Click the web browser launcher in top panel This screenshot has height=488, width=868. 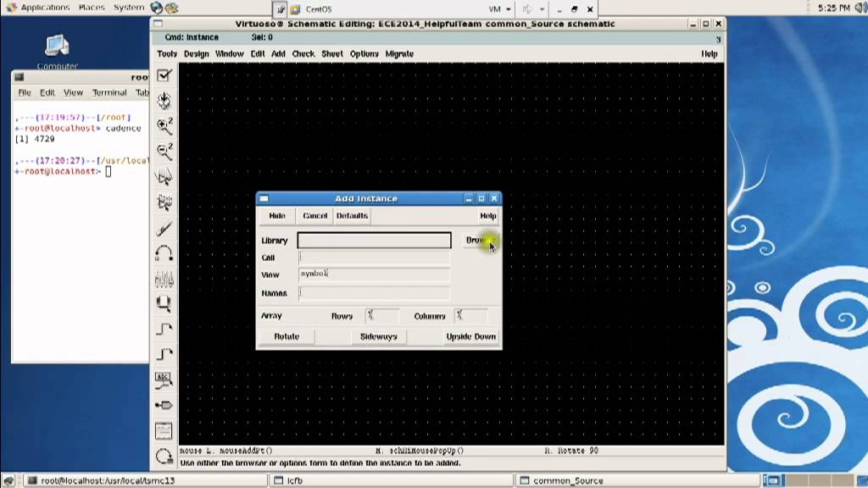click(157, 8)
